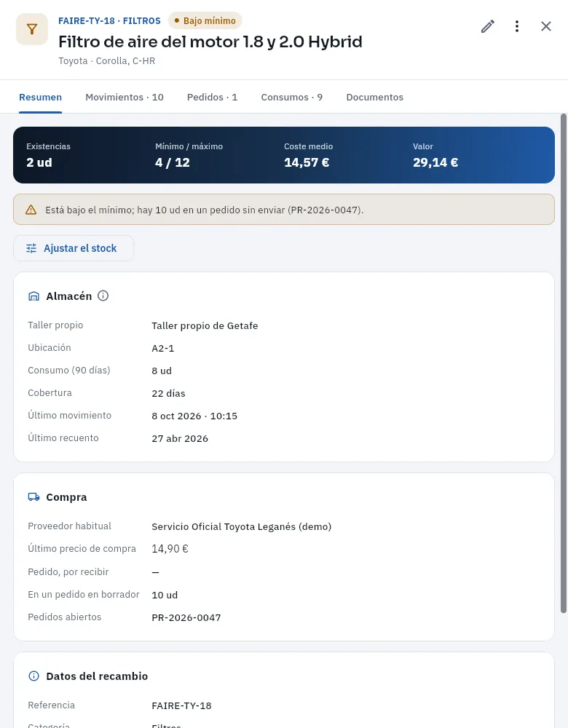The height and width of the screenshot is (728, 568).
Task: Switch to the Resumen tab
Action: tap(40, 97)
